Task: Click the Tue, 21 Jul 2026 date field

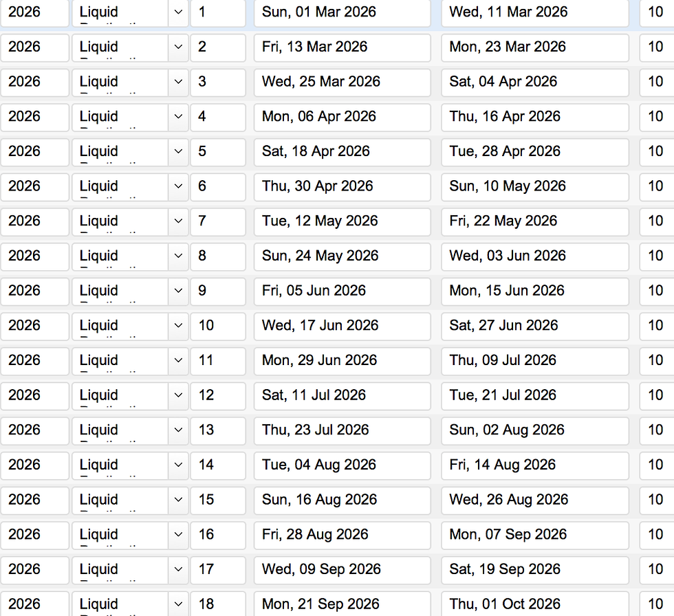Action: pyautogui.click(x=534, y=395)
